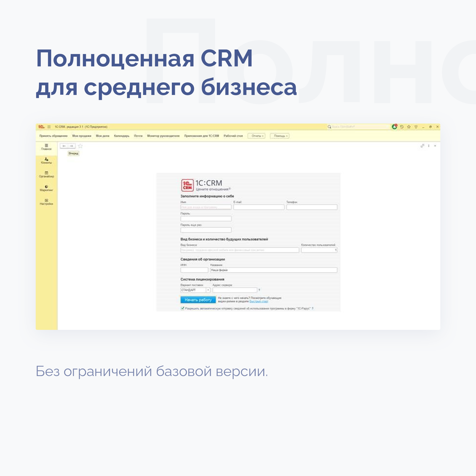Screen dimensions: 476x476
Task: Click heading Заполните информацию о себе
Action: (207, 196)
